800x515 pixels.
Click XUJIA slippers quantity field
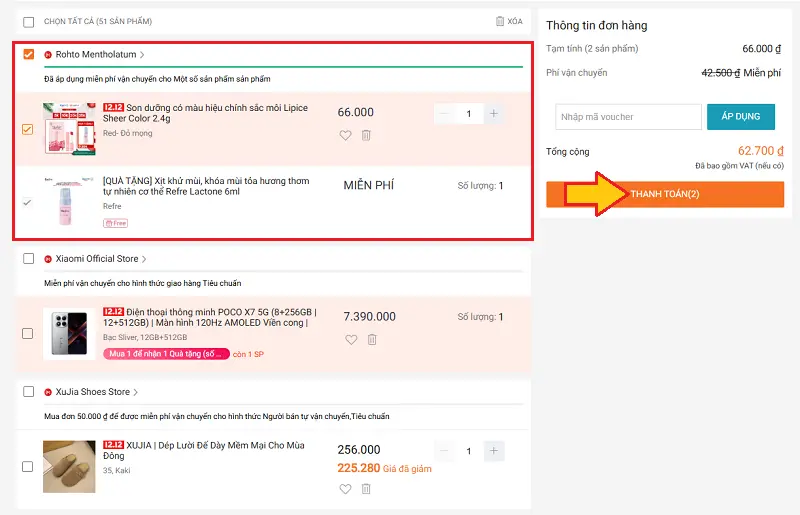[469, 451]
